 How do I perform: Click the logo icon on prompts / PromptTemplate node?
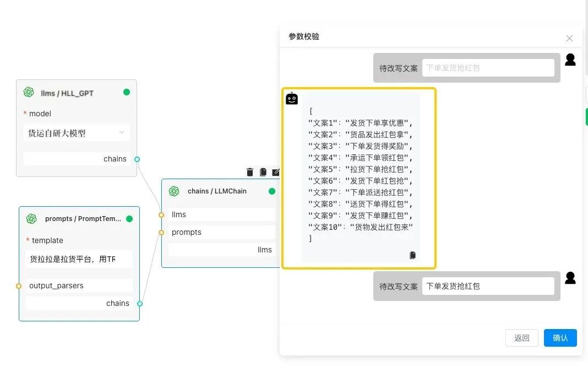(x=31, y=218)
